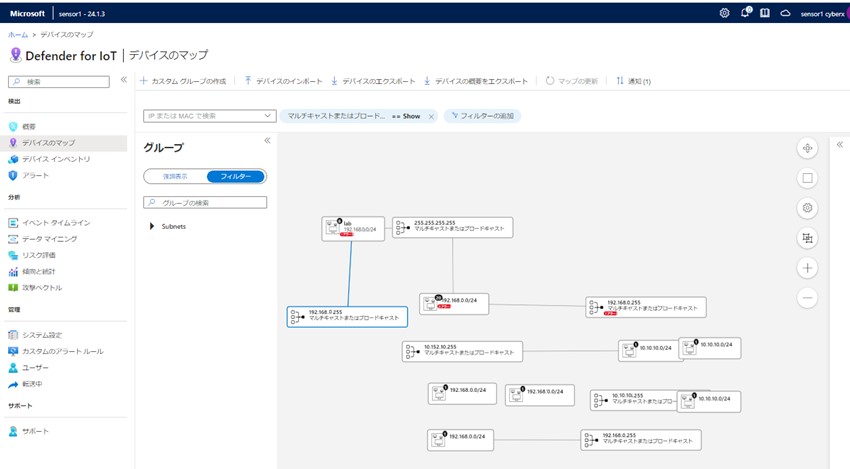850x469 pixels.
Task: Open アラート in the sidebar
Action: pyautogui.click(x=35, y=175)
